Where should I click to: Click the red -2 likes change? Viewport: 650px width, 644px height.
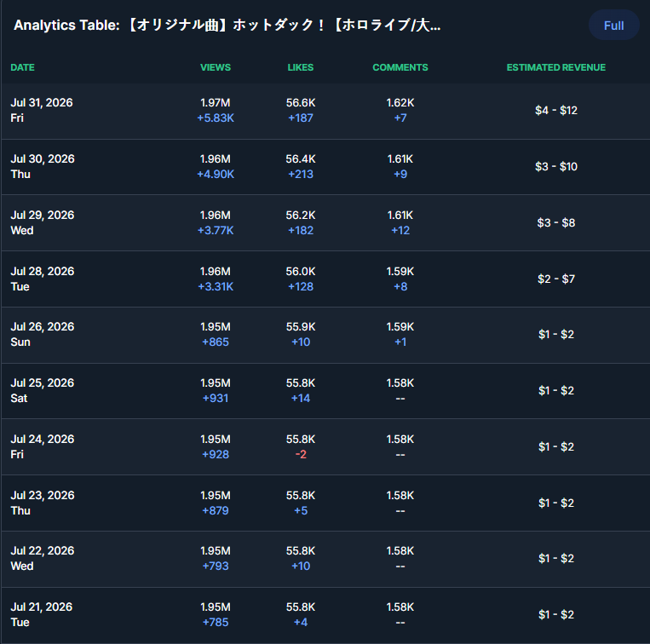[301, 455]
